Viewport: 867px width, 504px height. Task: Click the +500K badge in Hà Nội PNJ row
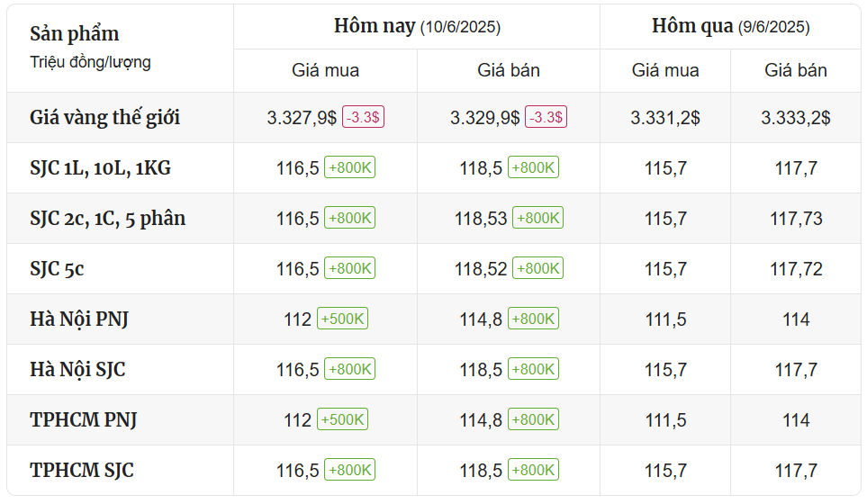pos(342,319)
